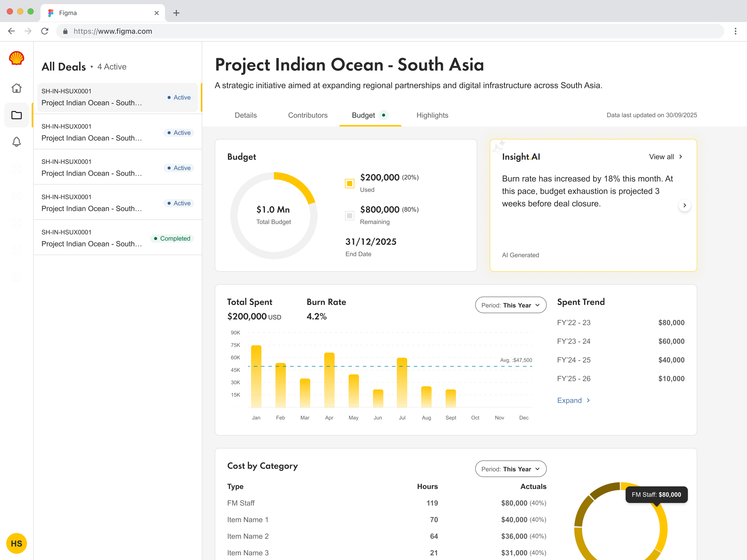This screenshot has width=747, height=560.
Task: Select the highlighted first deal row
Action: click(118, 97)
